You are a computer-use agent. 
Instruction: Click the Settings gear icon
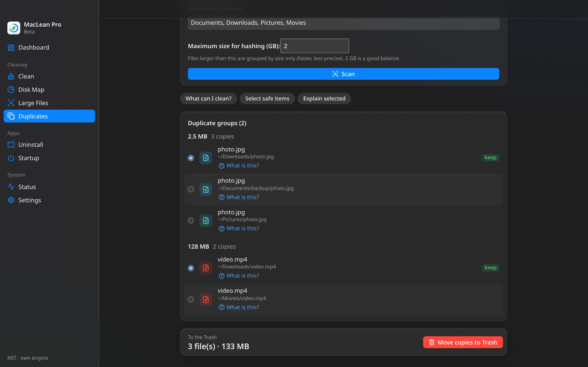11,200
